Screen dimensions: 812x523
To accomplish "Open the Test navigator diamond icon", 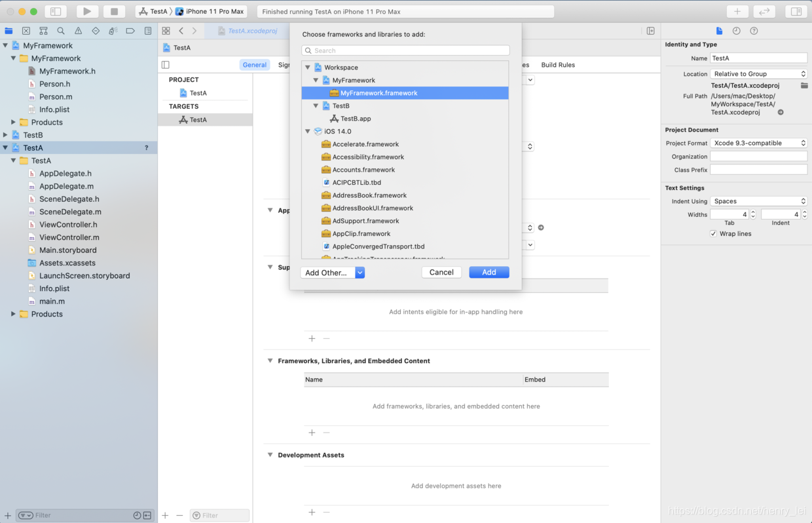I will 96,31.
